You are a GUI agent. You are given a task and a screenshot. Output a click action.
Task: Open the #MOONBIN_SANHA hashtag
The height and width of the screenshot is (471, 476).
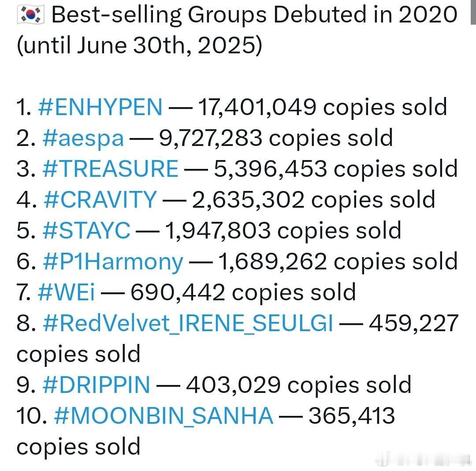[x=164, y=416]
